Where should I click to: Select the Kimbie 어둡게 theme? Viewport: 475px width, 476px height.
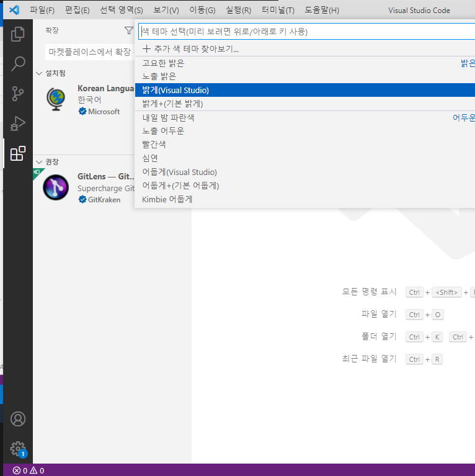[305, 199]
